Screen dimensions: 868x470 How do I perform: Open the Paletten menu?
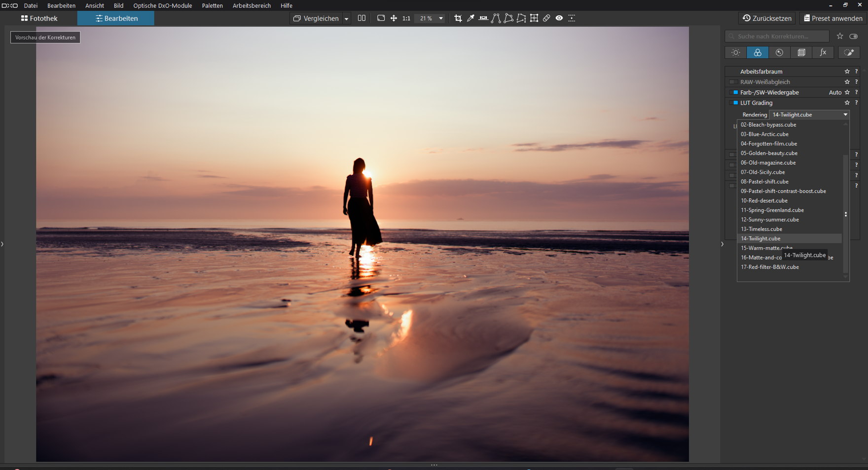[212, 5]
